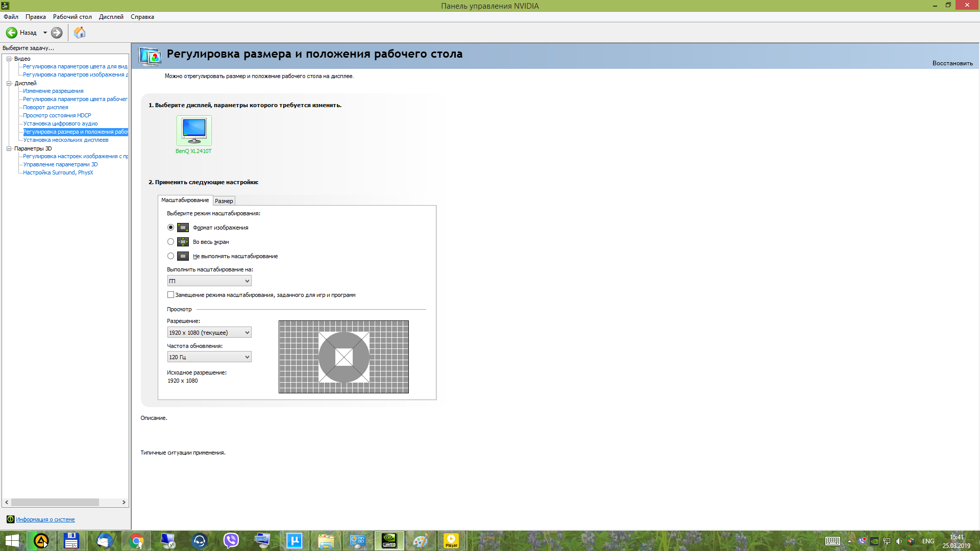The height and width of the screenshot is (551, 980).
Task: Click the NVIDIA icon in the taskbar
Action: [x=389, y=541]
